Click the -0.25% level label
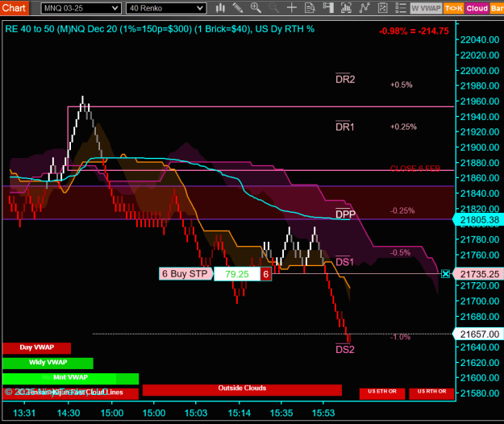 [x=402, y=210]
